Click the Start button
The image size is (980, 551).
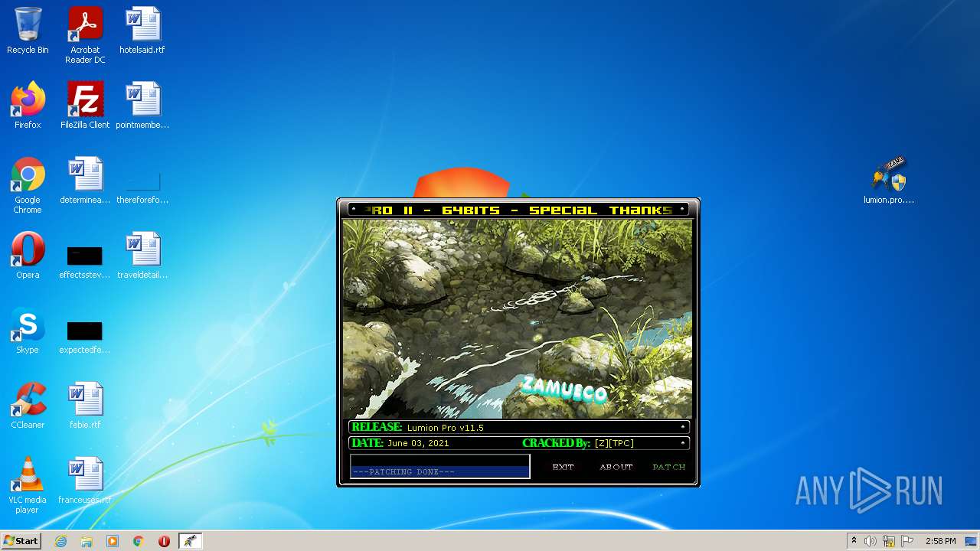click(21, 541)
